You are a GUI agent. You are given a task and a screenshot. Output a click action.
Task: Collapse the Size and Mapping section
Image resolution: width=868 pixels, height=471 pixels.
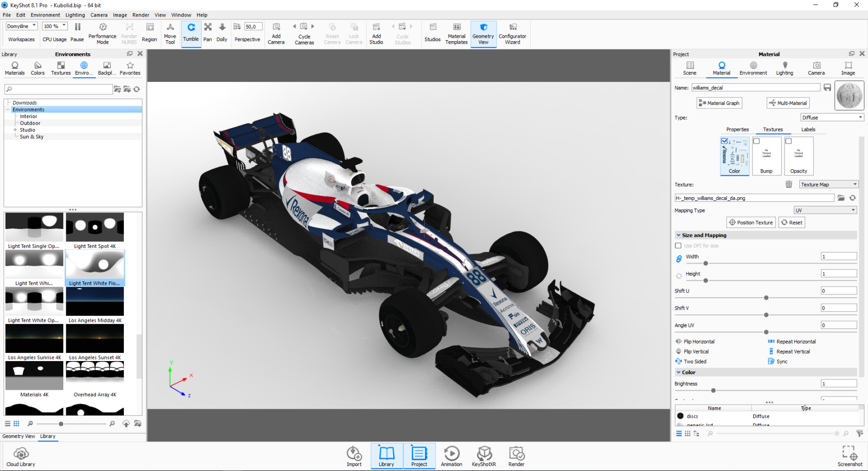click(x=678, y=236)
